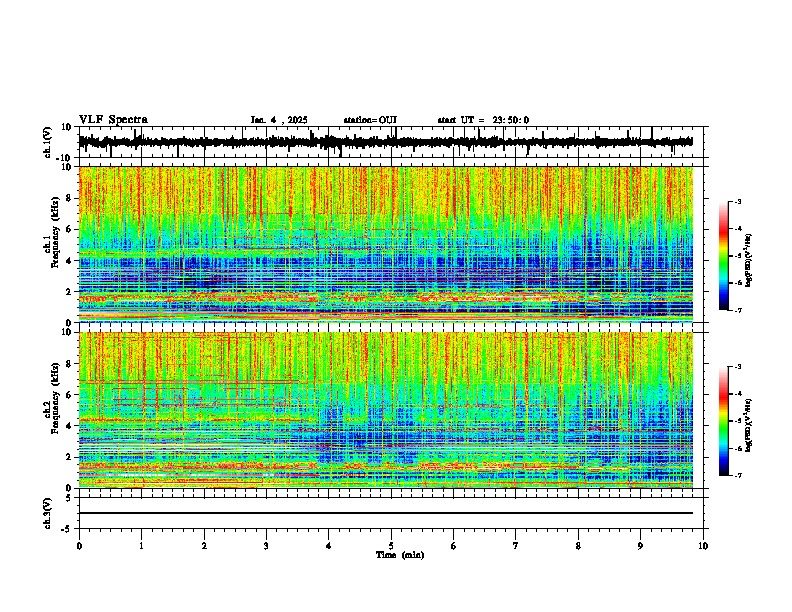The image size is (792, 612).
Task: Click time axis tick label "6"
Action: tap(454, 546)
